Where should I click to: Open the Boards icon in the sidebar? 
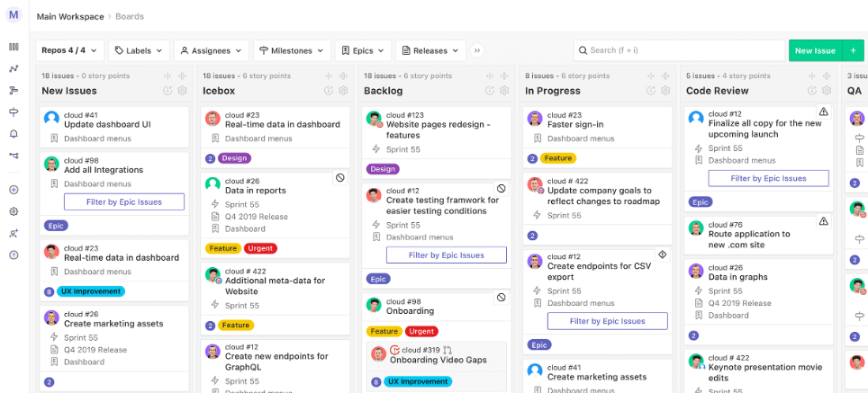tap(14, 47)
